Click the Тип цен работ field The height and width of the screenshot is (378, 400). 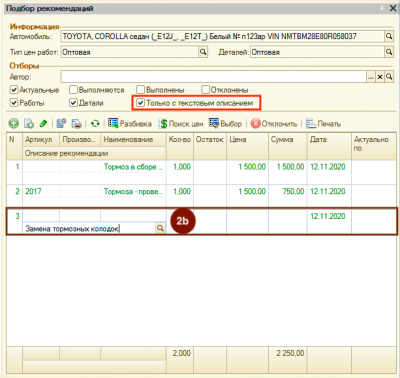tap(130, 52)
